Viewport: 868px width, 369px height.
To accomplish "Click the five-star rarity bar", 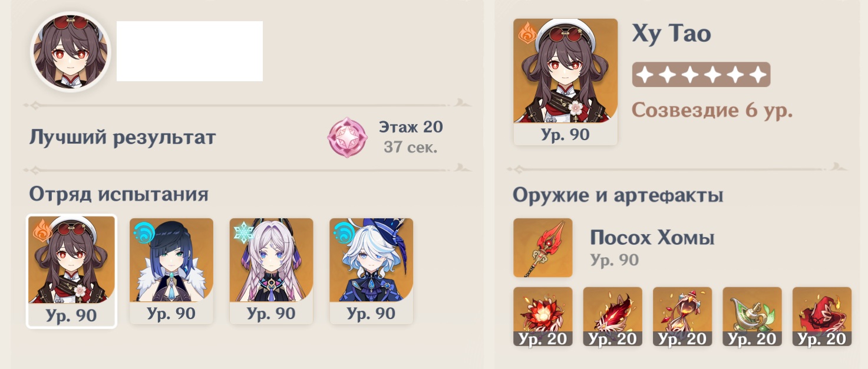I will [701, 75].
